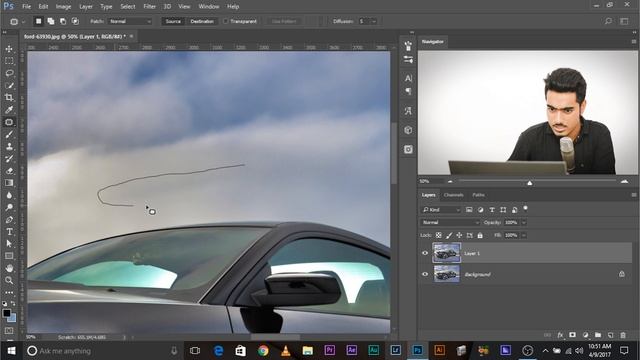Toggle pixel layer filter
The width and height of the screenshot is (640, 360).
[469, 210]
